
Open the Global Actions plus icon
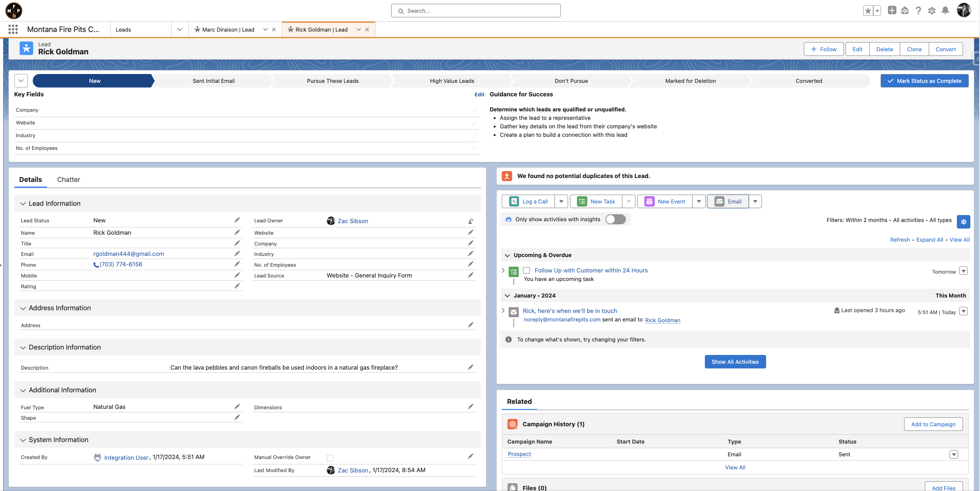(892, 10)
